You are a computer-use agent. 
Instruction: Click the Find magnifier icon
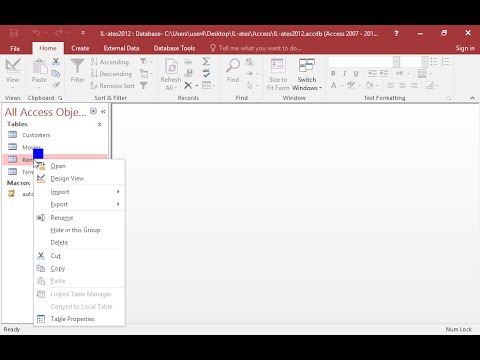tap(233, 66)
